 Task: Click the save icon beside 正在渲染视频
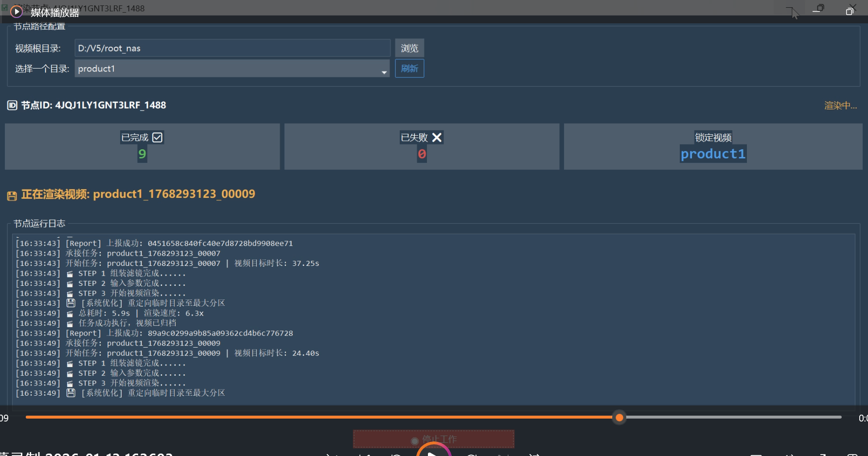tap(12, 196)
